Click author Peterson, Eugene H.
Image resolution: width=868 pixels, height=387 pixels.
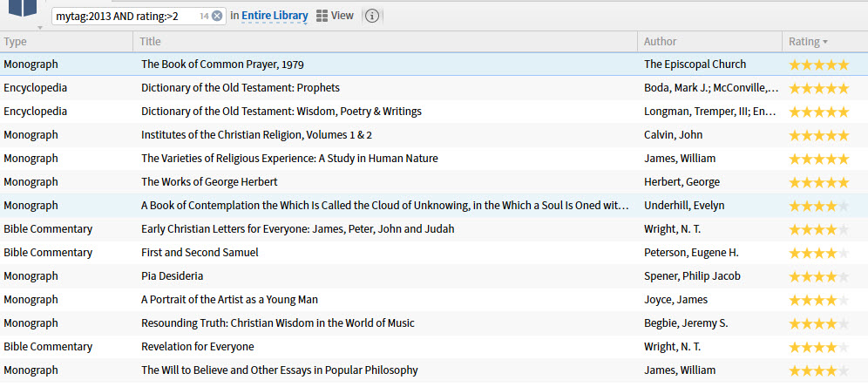pyautogui.click(x=691, y=253)
